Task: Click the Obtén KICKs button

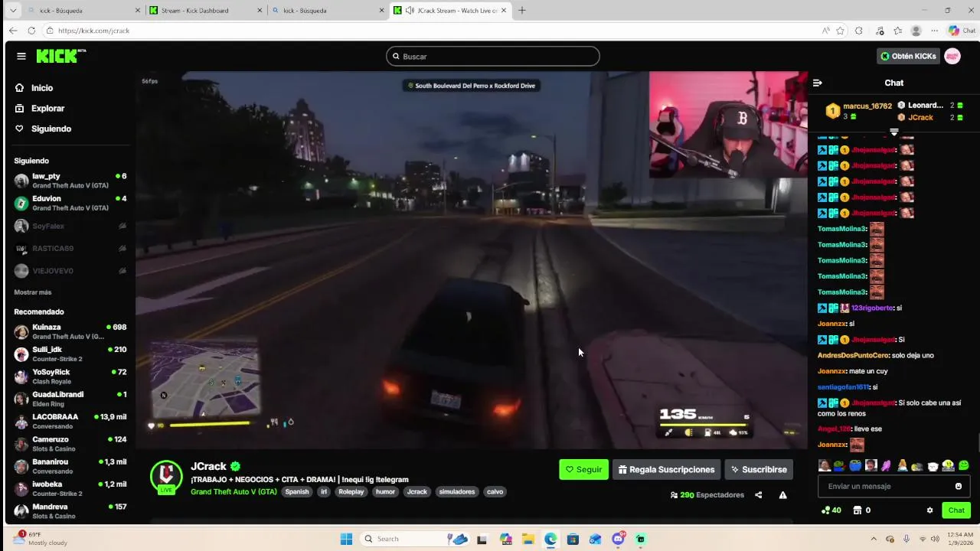Action: tap(908, 56)
